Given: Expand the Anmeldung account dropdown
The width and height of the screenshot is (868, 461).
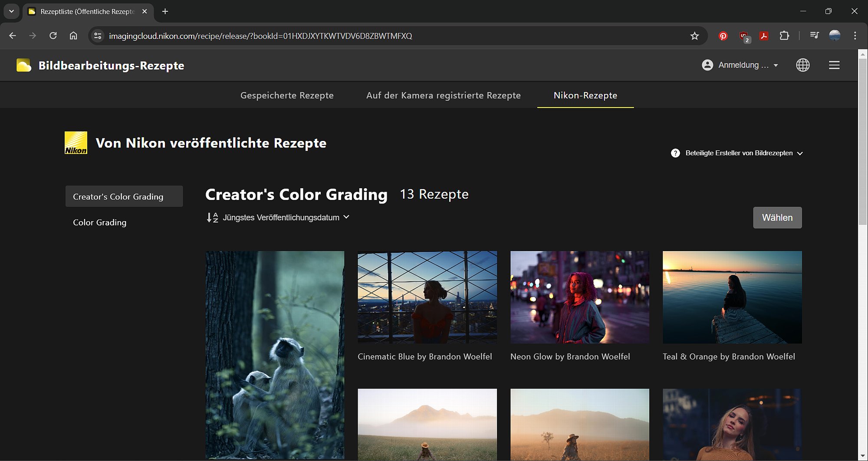Looking at the screenshot, I should pos(740,65).
